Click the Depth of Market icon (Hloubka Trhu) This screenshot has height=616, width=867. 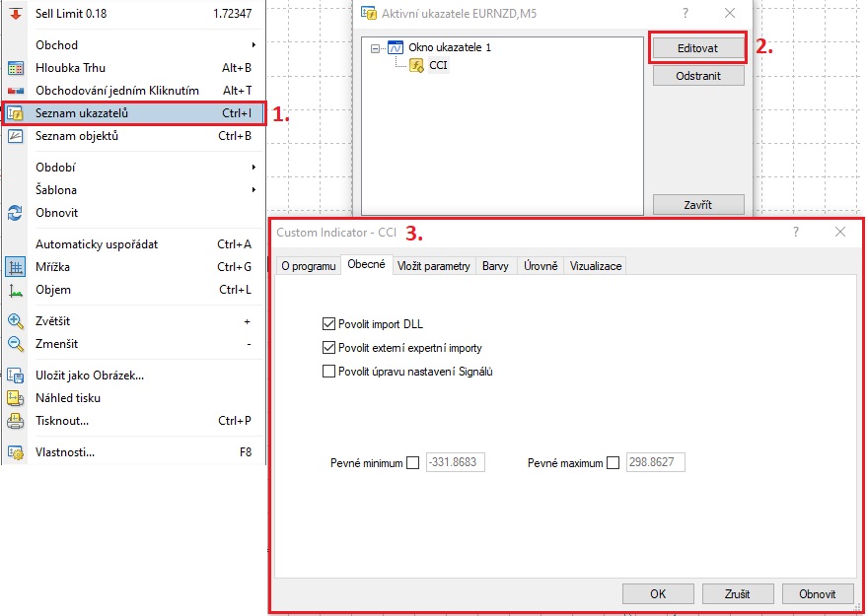click(x=16, y=68)
